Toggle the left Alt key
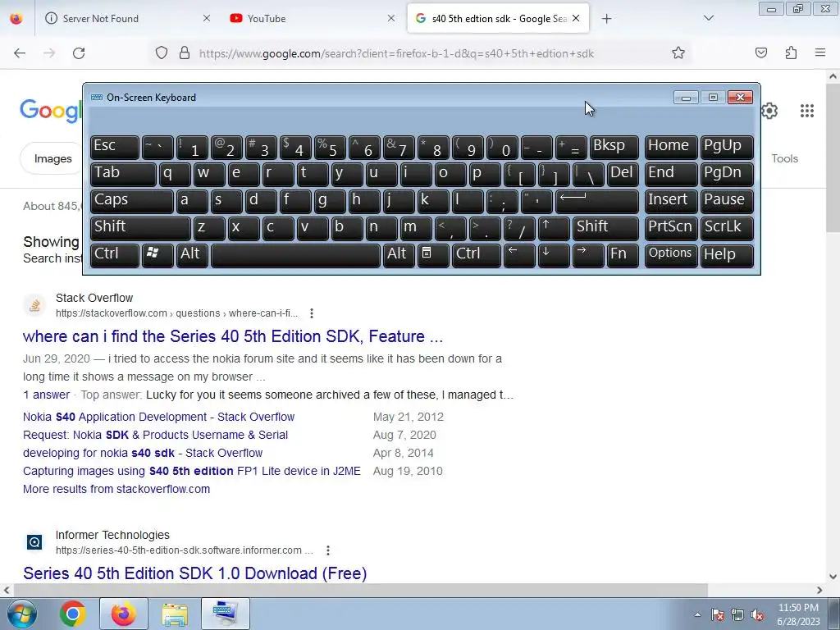The image size is (840, 630). [x=191, y=254]
